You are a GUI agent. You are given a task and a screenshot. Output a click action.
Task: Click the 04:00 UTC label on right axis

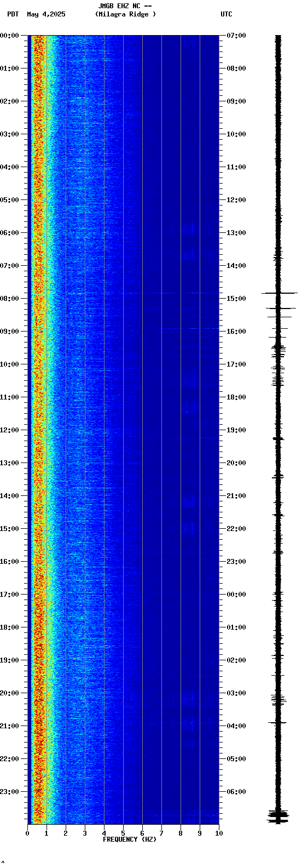point(236,726)
